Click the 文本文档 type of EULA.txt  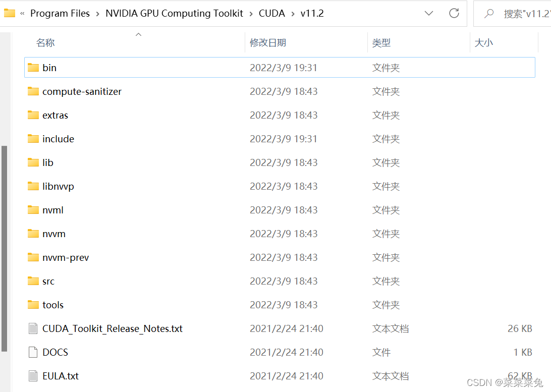click(391, 376)
